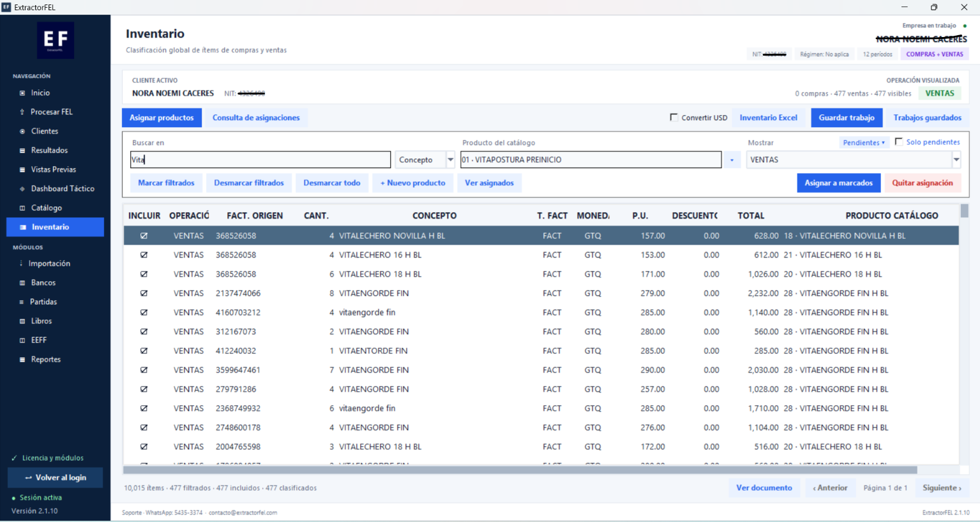Open Trabajos guardados
The image size is (980, 522).
(x=927, y=118)
